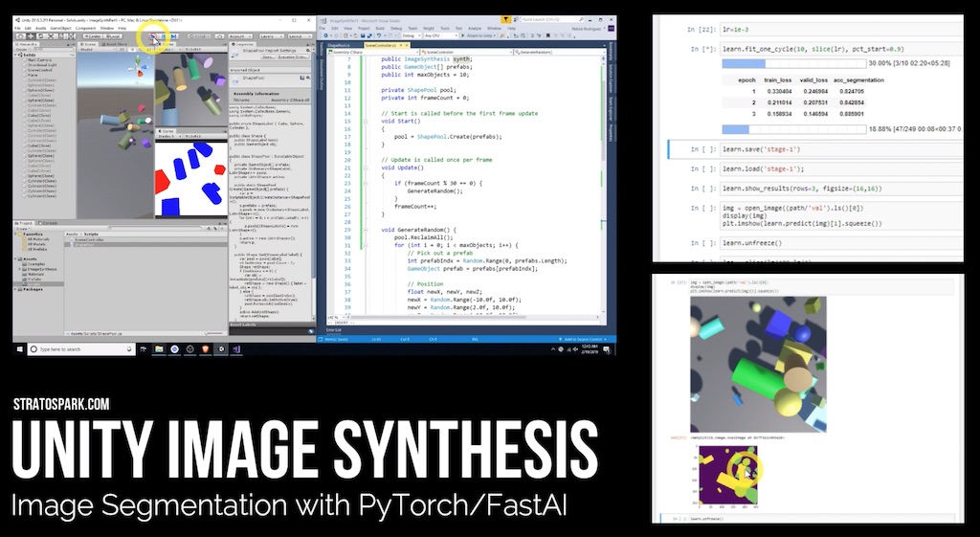Toggle the Center pivot mode in Unity
The image size is (980, 537).
pyautogui.click(x=93, y=36)
